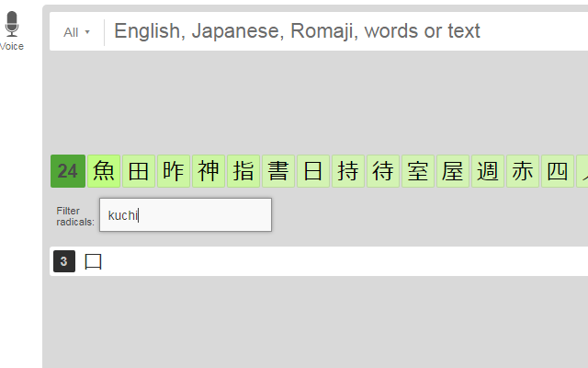Open the All search type dropdown
This screenshot has height=368, width=588.
coord(76,33)
